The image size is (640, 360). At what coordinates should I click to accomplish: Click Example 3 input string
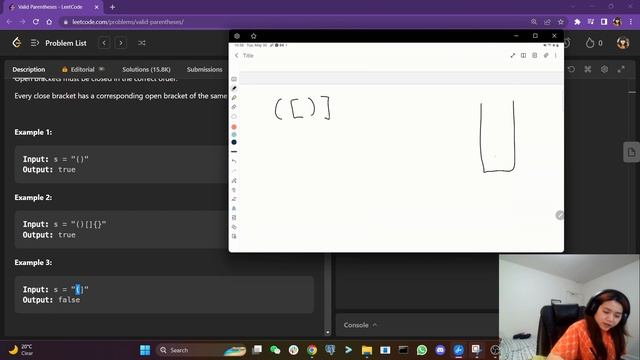point(80,289)
